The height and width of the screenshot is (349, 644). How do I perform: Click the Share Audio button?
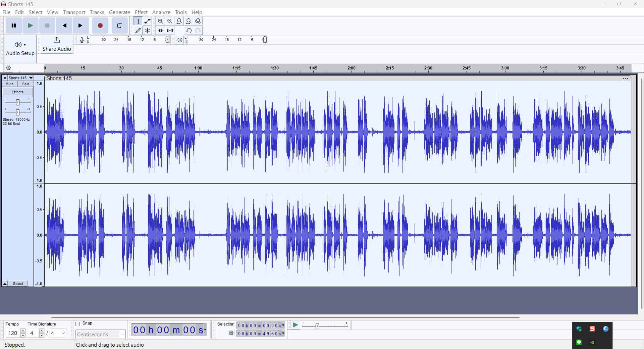[x=56, y=45]
